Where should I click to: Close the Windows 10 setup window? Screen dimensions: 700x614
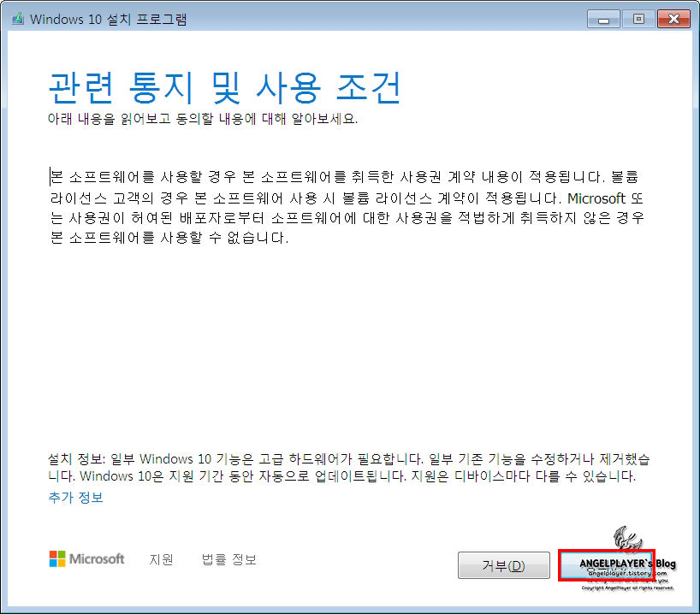click(673, 19)
